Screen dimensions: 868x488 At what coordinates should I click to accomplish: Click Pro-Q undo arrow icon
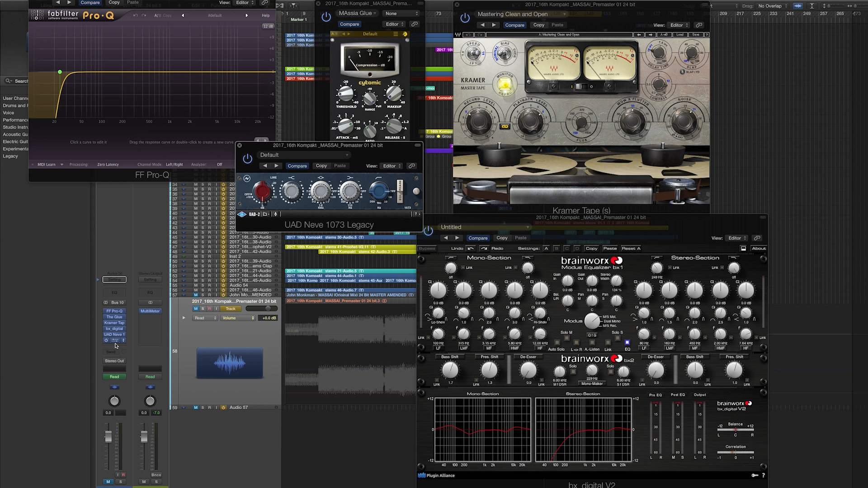click(x=135, y=15)
